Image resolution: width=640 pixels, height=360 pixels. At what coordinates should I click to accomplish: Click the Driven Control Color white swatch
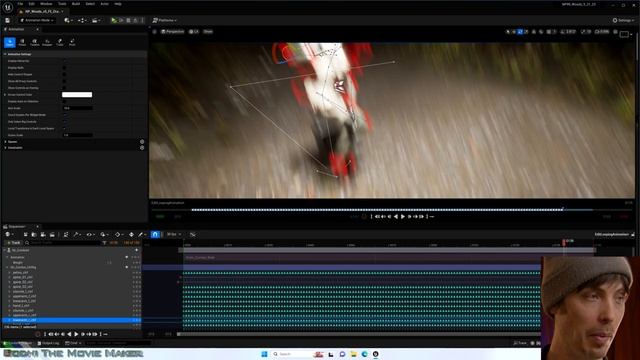pyautogui.click(x=77, y=95)
